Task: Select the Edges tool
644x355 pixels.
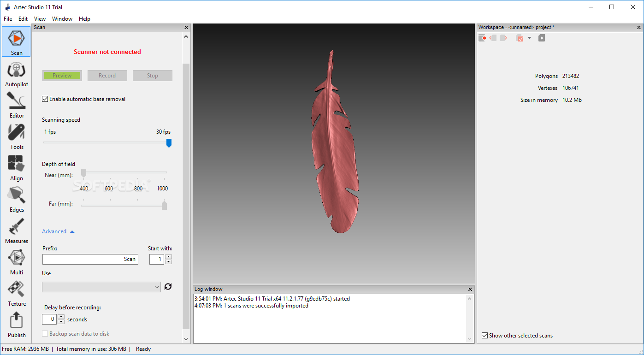Action: pyautogui.click(x=17, y=198)
